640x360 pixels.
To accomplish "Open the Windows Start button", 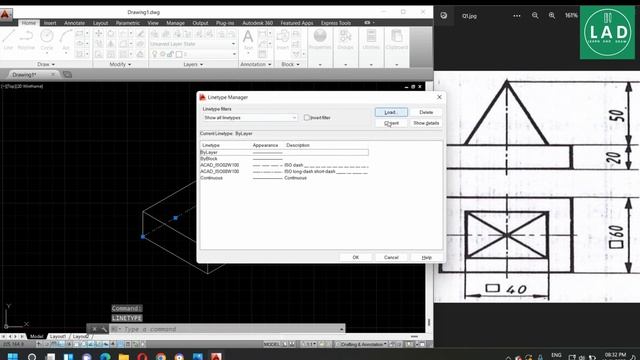I will coord(13,357).
